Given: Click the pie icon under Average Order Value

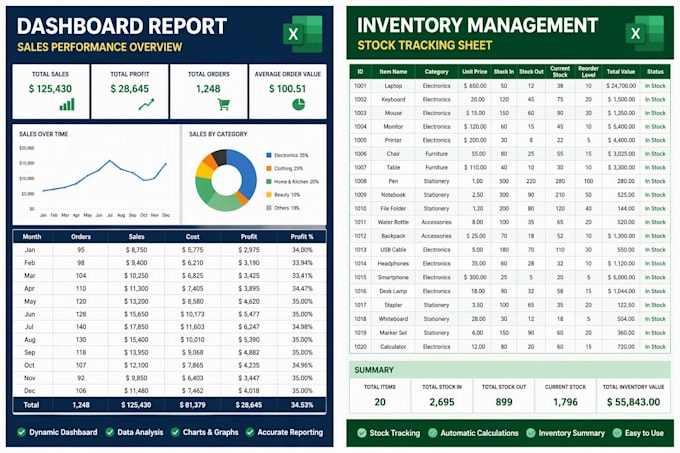Looking at the screenshot, I should (298, 104).
